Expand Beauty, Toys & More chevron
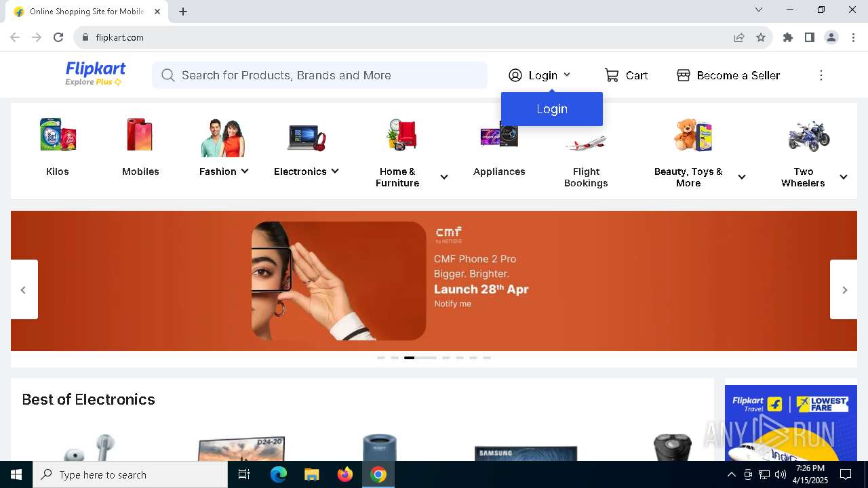Image resolution: width=868 pixels, height=488 pixels. pos(742,177)
